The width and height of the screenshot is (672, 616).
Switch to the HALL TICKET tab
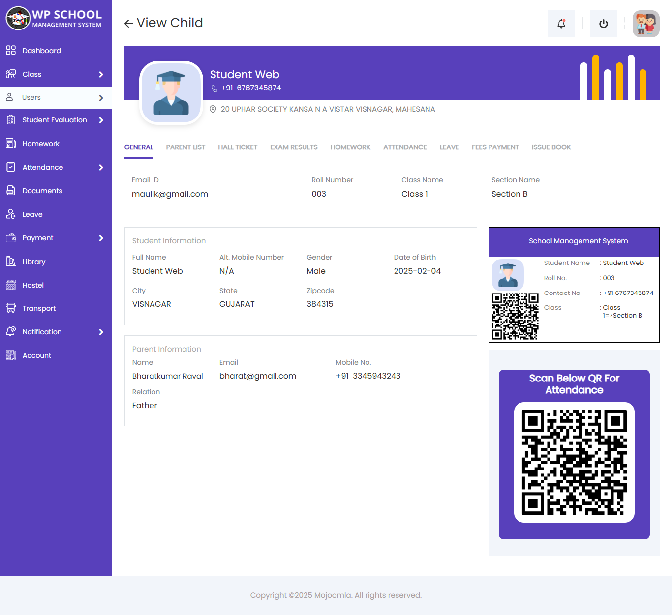pos(238,147)
